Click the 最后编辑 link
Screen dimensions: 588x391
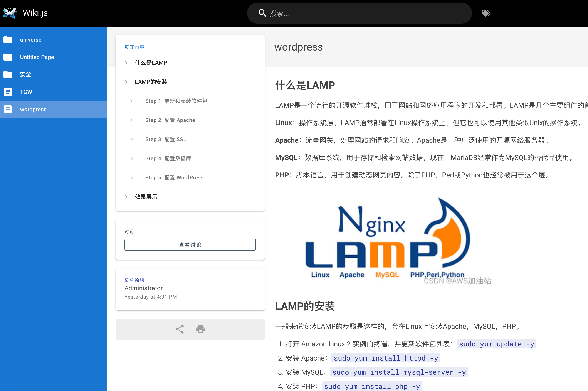pos(134,280)
